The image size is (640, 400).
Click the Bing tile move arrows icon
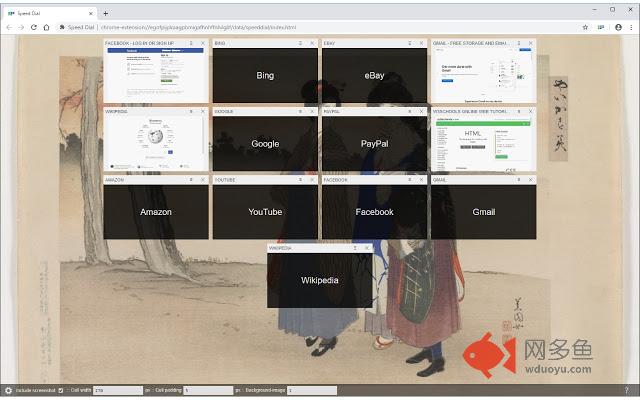(300, 43)
